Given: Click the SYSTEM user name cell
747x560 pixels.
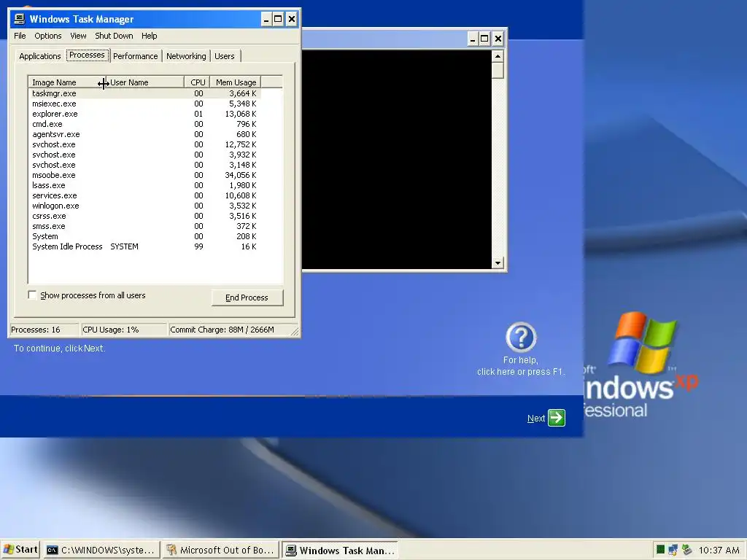Looking at the screenshot, I should point(124,246).
